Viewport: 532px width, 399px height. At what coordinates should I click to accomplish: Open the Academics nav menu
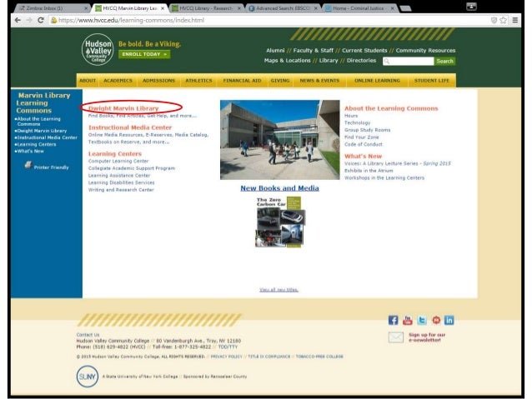tap(118, 81)
